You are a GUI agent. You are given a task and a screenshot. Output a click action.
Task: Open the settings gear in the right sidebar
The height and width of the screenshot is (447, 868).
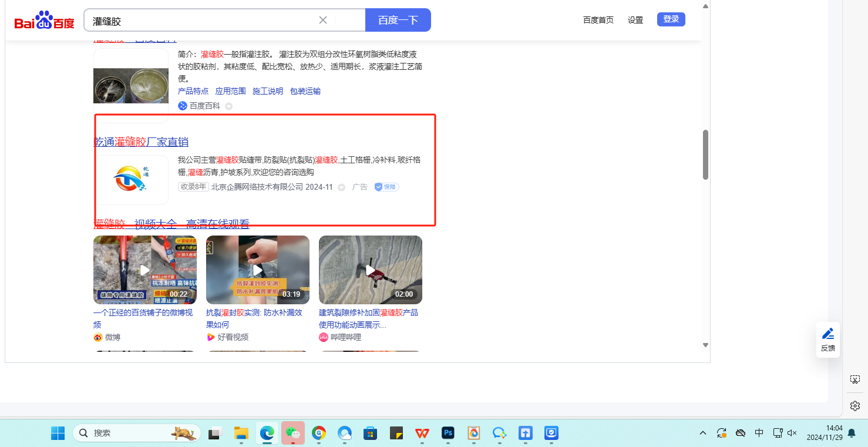tap(855, 406)
